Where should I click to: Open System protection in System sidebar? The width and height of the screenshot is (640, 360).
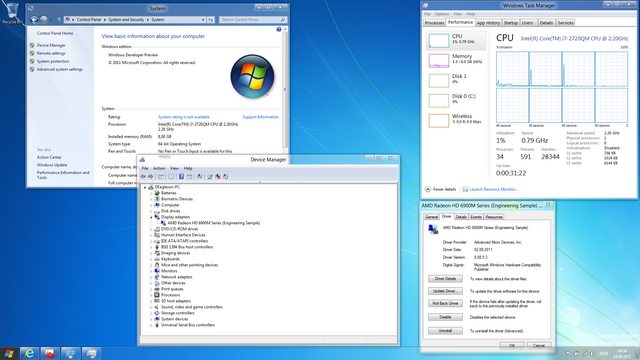pos(53,61)
